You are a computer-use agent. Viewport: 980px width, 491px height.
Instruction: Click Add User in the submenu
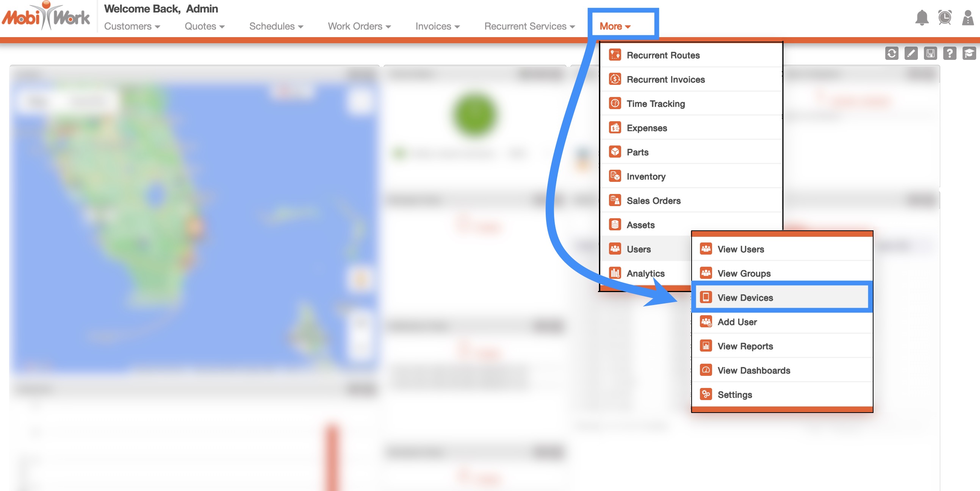click(x=737, y=322)
